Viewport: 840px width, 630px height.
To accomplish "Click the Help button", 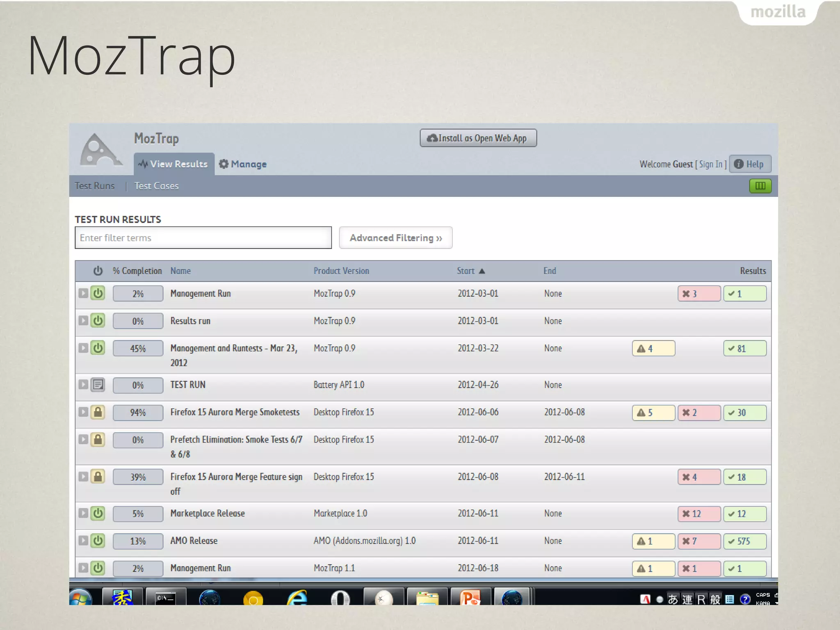I will point(750,164).
